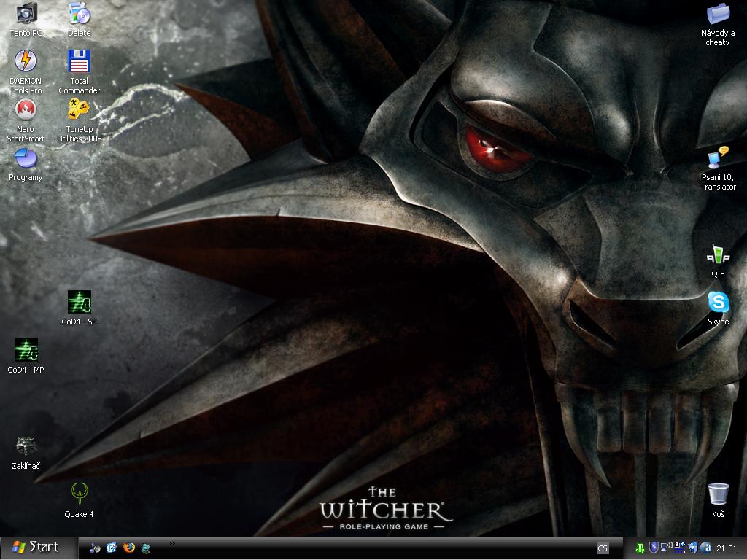Expand hidden quick launch items chevron
Viewport: 747px width, 560px height.
click(171, 543)
